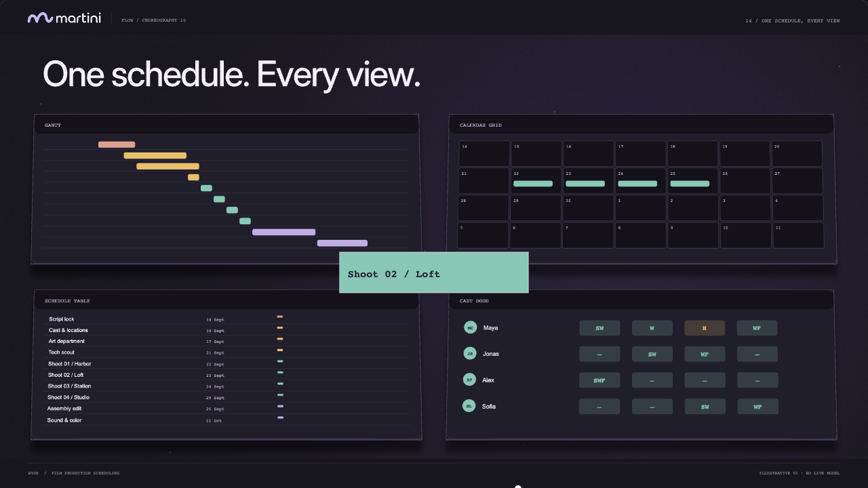Select Maya's MC avatar
The width and height of the screenshot is (868, 488).
coord(470,327)
